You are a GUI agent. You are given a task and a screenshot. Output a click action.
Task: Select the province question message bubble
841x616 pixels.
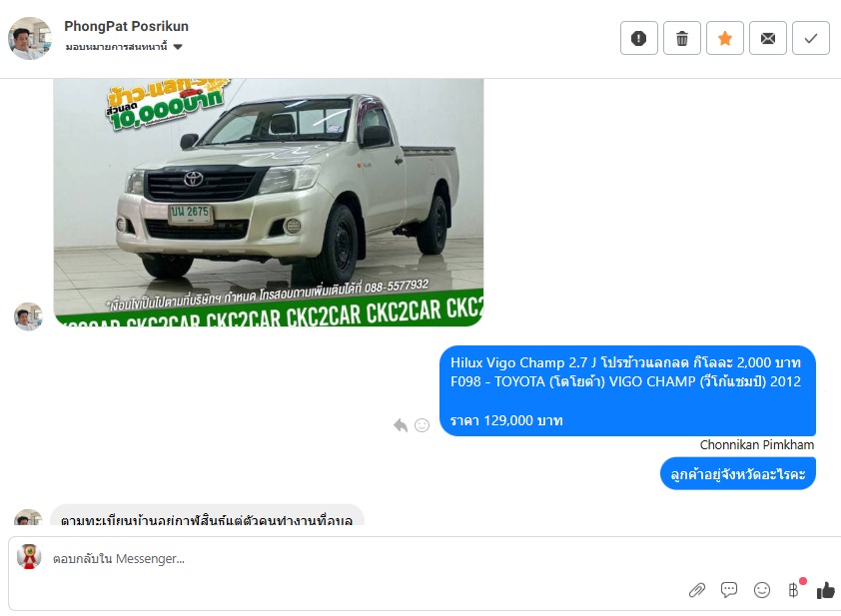pyautogui.click(x=738, y=473)
